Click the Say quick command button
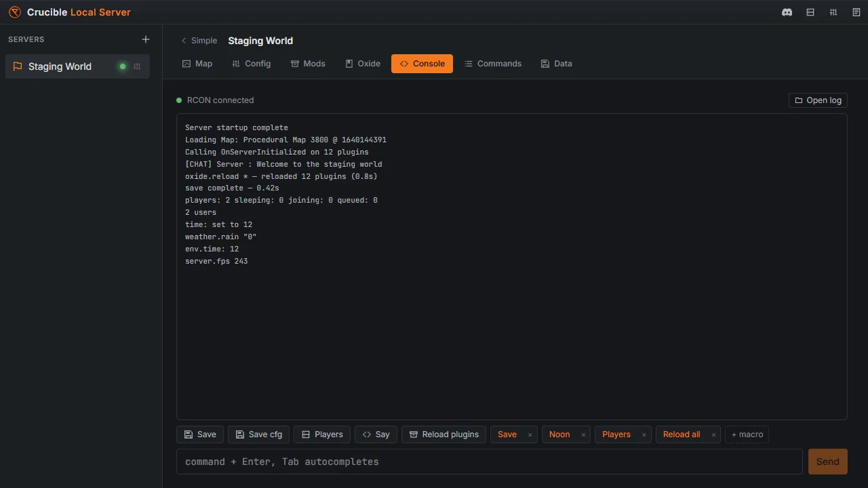The width and height of the screenshot is (868, 488). coord(376,434)
